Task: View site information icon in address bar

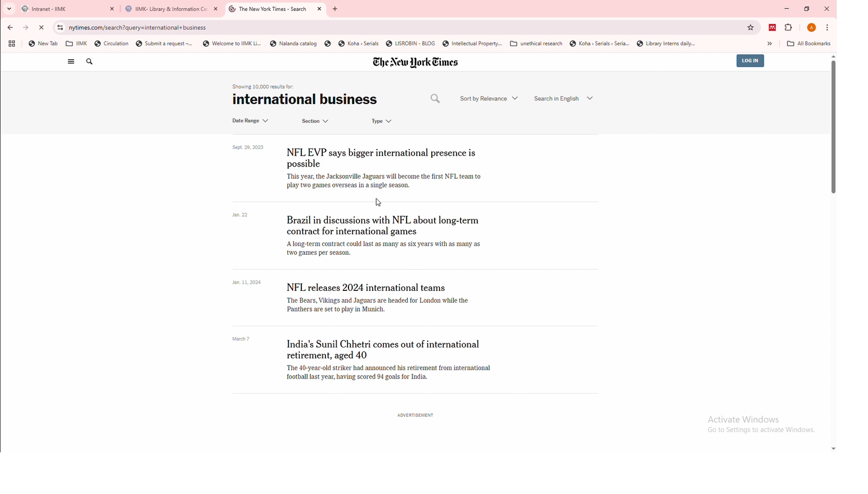Action: pos(60,28)
